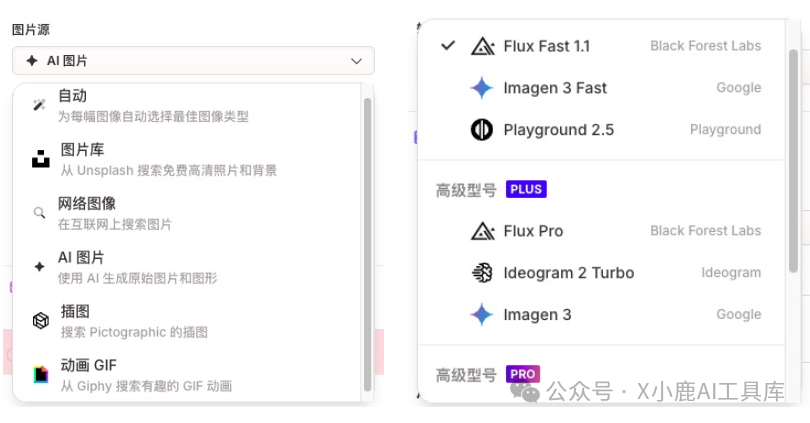Click the chevron arrow of the 图片源 dropdown
This screenshot has width=810, height=423.
[356, 61]
